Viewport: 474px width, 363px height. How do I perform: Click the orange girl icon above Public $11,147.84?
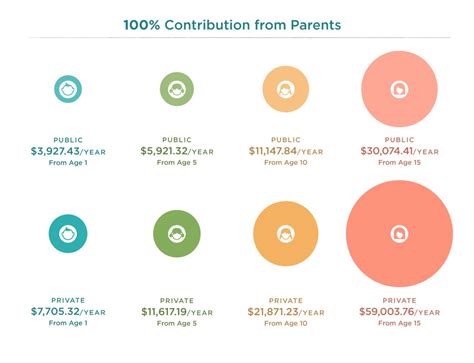(x=286, y=89)
